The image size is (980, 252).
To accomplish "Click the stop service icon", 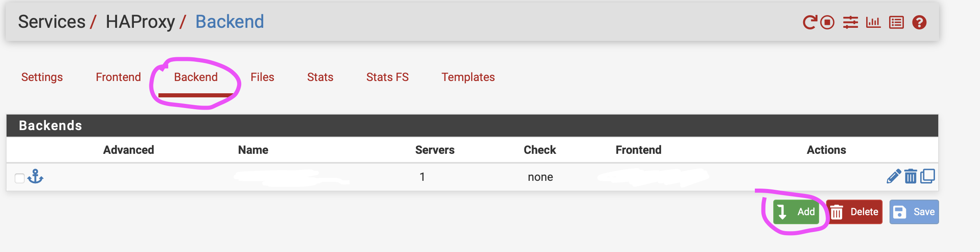I will [827, 22].
